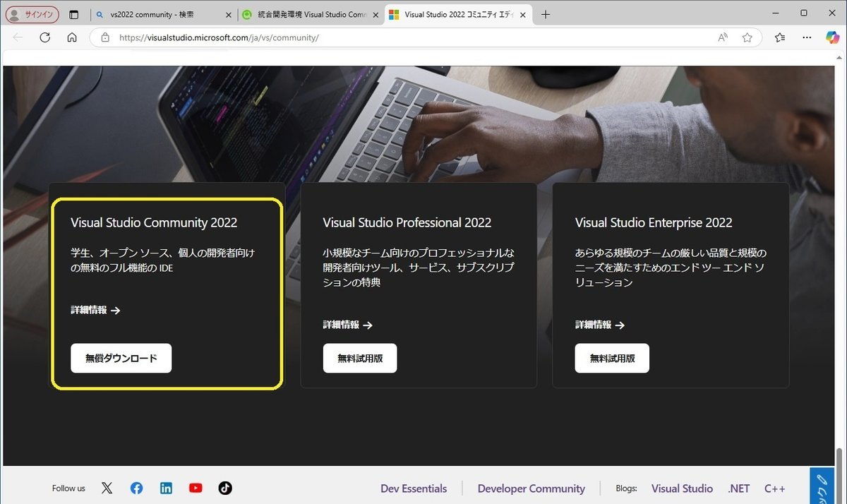The height and width of the screenshot is (504, 847).
Task: Open the tab actions menu
Action: tap(73, 13)
